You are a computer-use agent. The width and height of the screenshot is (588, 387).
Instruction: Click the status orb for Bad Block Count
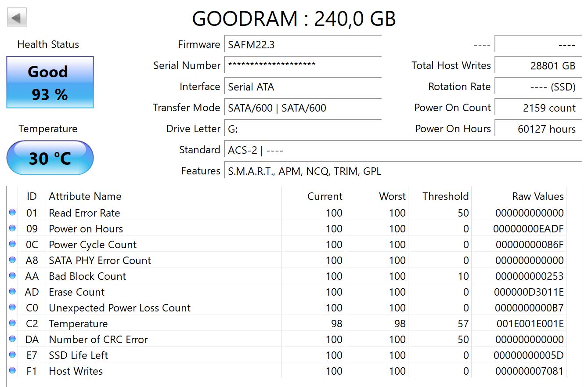[12, 276]
